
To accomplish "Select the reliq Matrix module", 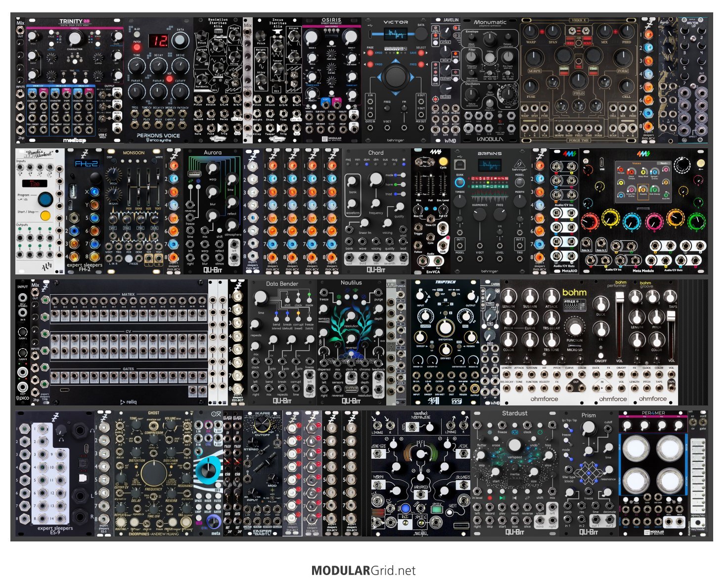I will 128,343.
